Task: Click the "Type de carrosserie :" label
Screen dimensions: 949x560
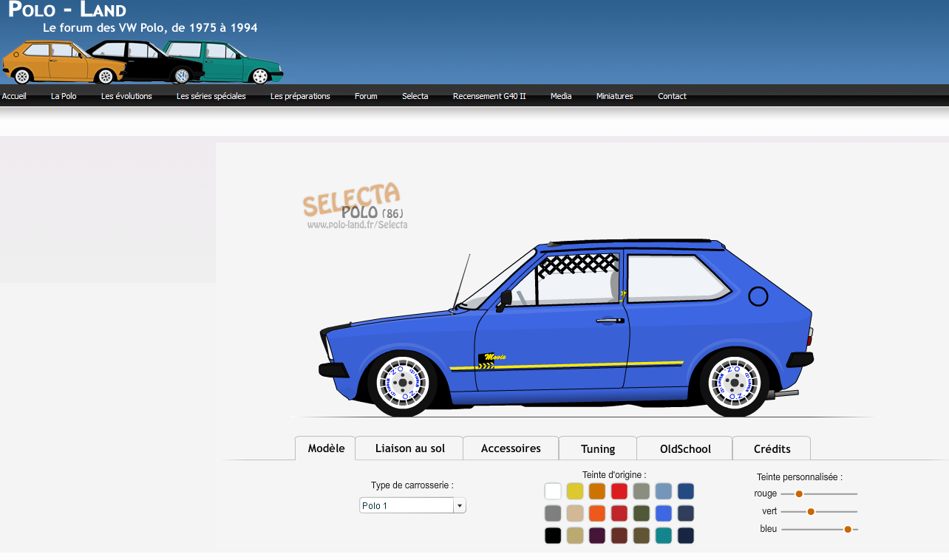Action: (x=412, y=485)
